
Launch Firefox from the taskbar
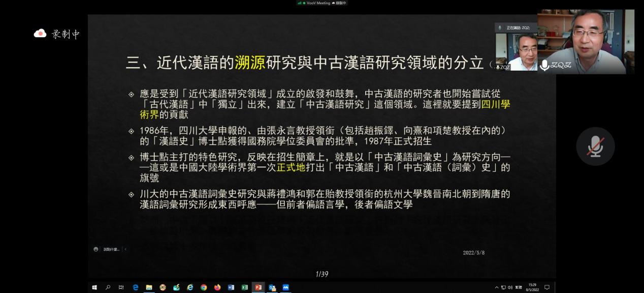[x=217, y=287]
